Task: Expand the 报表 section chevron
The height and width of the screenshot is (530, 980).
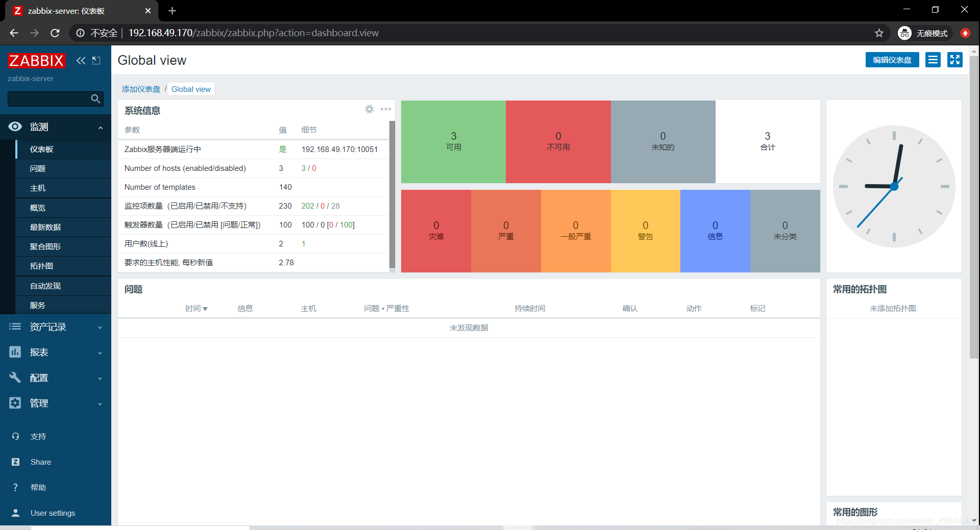Action: tap(100, 353)
